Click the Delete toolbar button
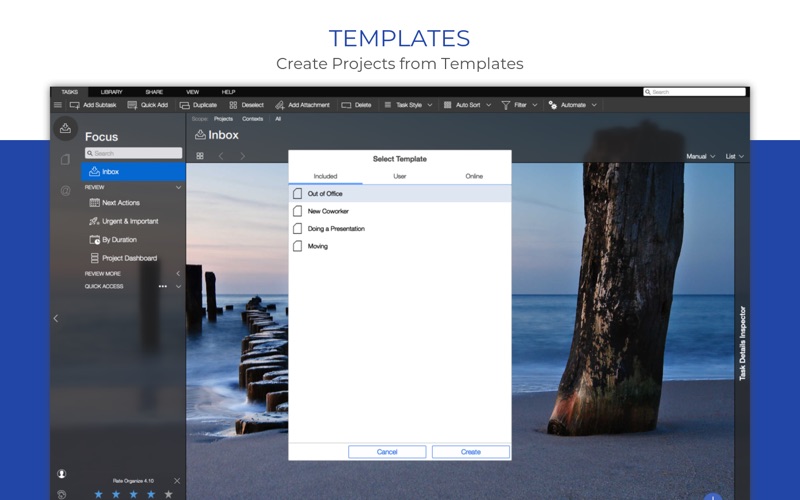This screenshot has width=800, height=500. [x=356, y=105]
